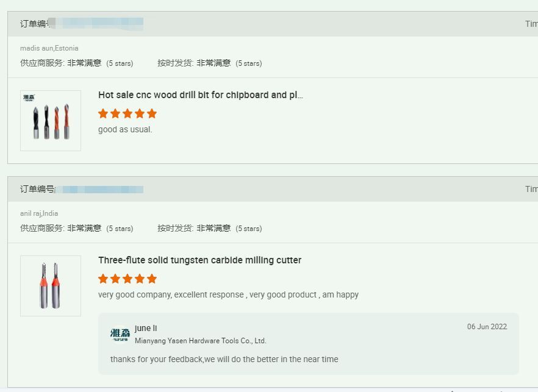Click the June li replier name
Image resolution: width=538 pixels, height=392 pixels.
pos(146,329)
